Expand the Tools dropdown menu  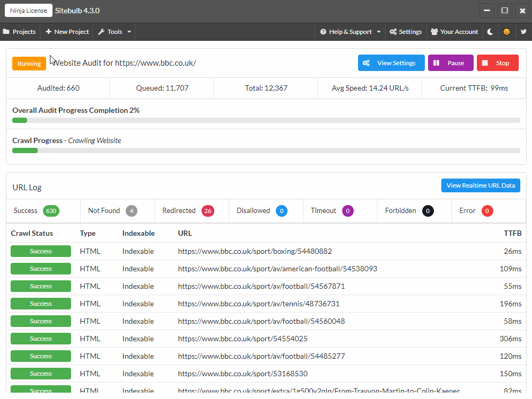click(x=115, y=32)
